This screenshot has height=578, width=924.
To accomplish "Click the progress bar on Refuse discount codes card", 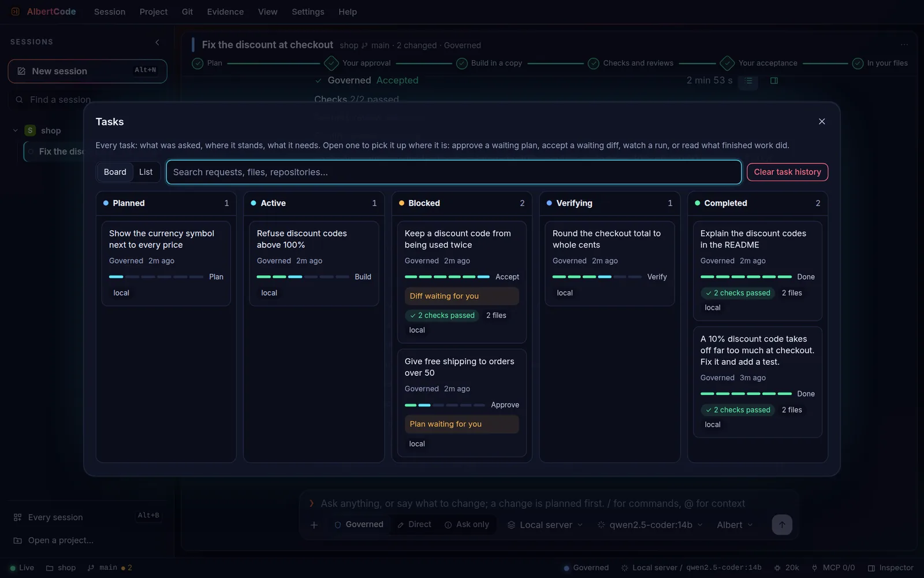I will pyautogui.click(x=303, y=277).
